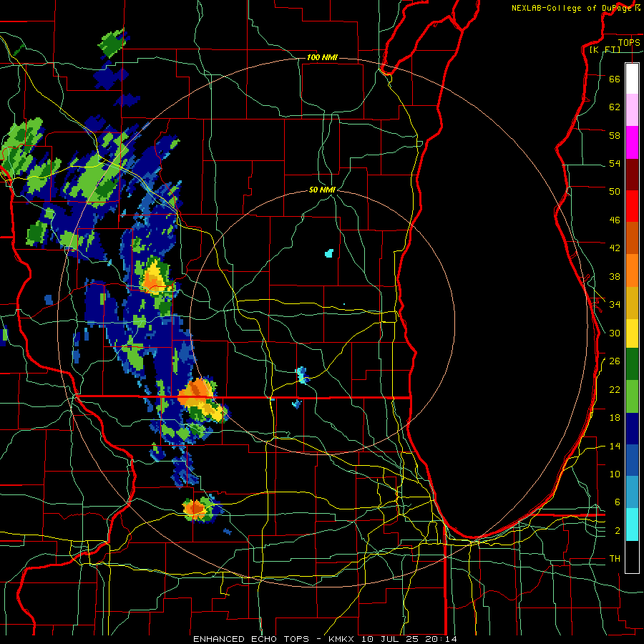Select the [K FT] units label
This screenshot has width=644, height=644.
click(605, 49)
